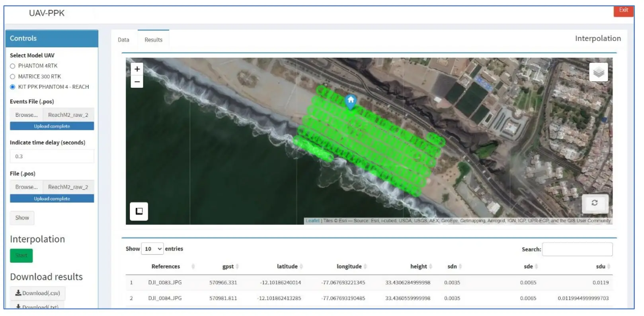Open the map layers control

click(x=598, y=72)
